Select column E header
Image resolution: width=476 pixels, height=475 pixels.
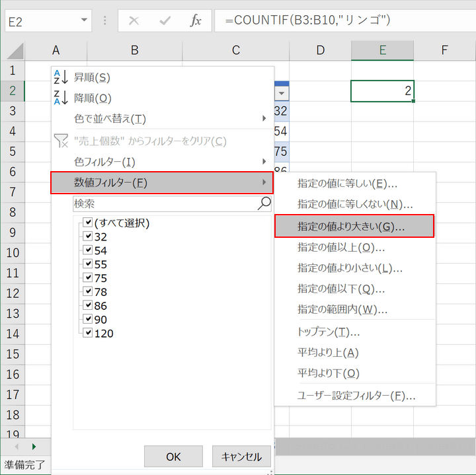coord(382,50)
